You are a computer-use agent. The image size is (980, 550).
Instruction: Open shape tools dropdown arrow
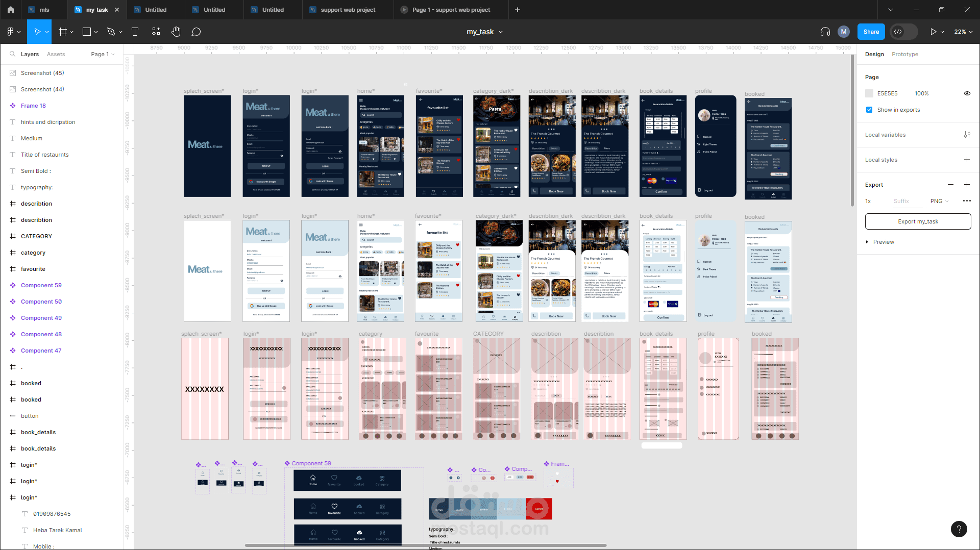point(96,32)
